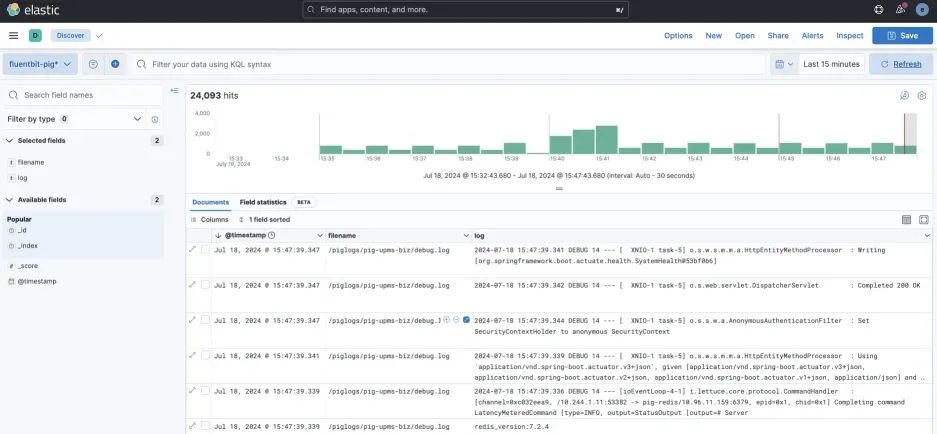Click the Search field names box
The height and width of the screenshot is (434, 937).
(84, 95)
